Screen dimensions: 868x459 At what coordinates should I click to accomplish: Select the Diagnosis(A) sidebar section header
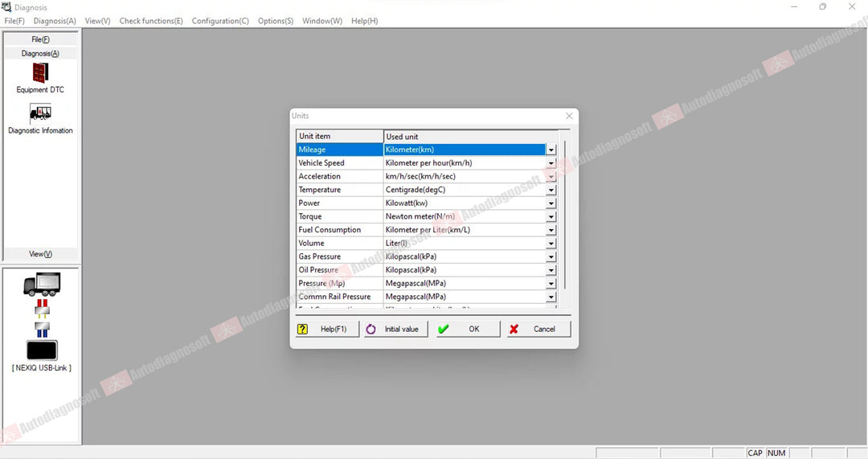[x=40, y=53]
